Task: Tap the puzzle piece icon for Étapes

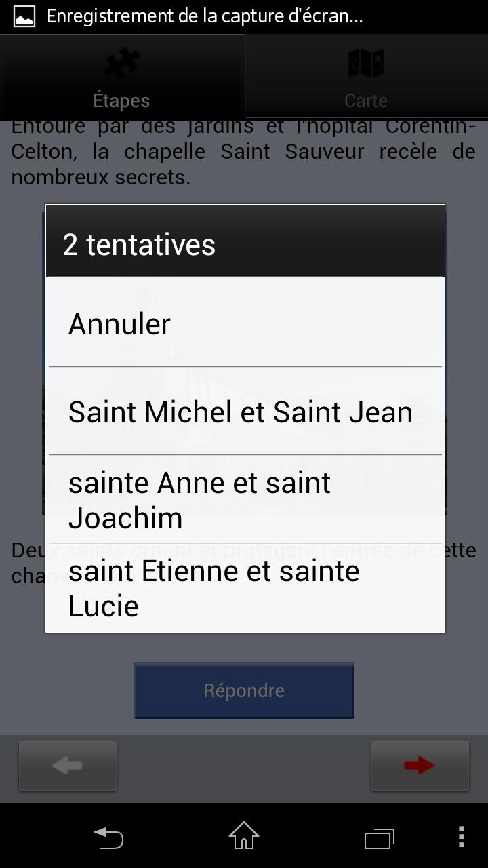Action: pos(122,64)
